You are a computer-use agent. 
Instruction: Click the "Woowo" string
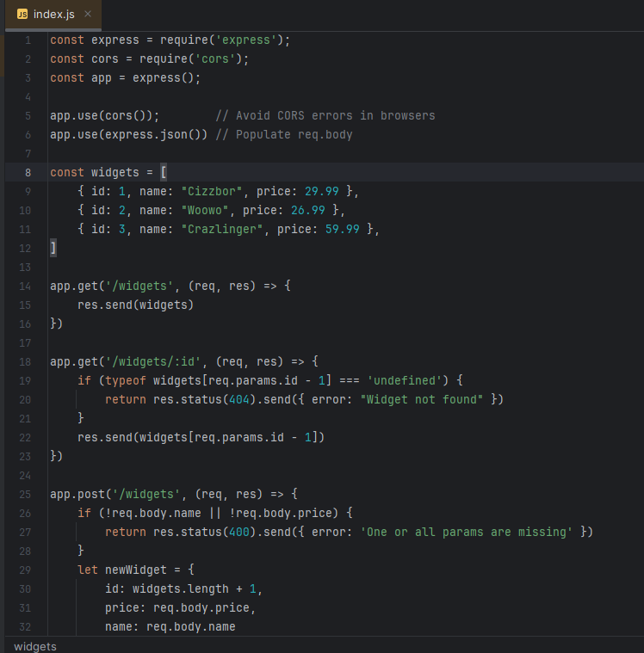click(x=205, y=210)
